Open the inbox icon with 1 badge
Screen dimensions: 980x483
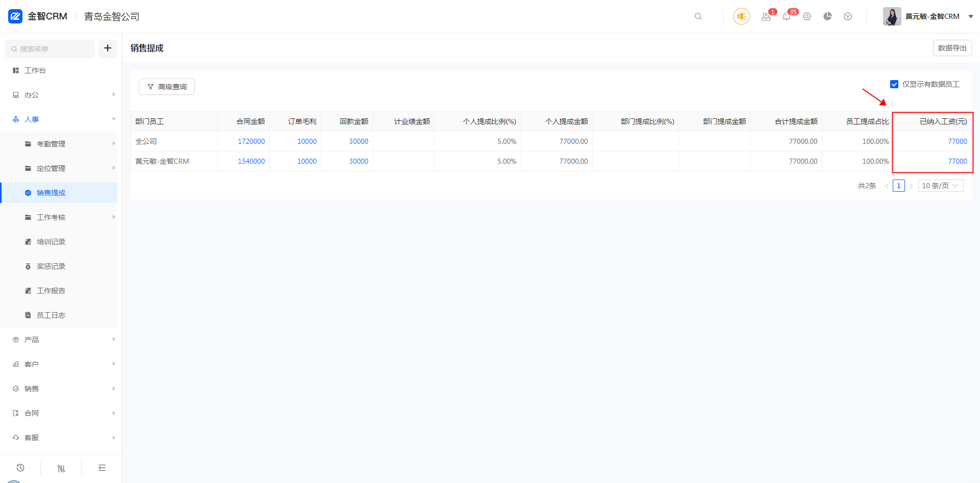pos(766,16)
